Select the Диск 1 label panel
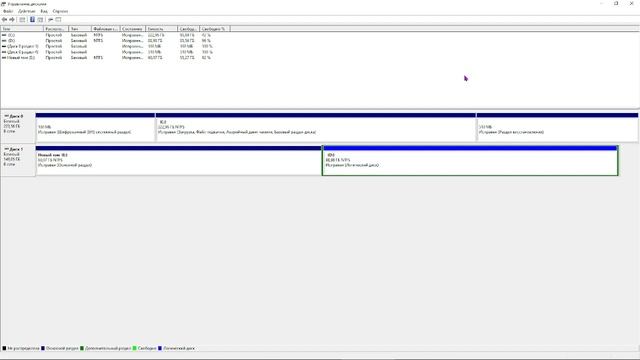640x360 pixels. pos(18,160)
